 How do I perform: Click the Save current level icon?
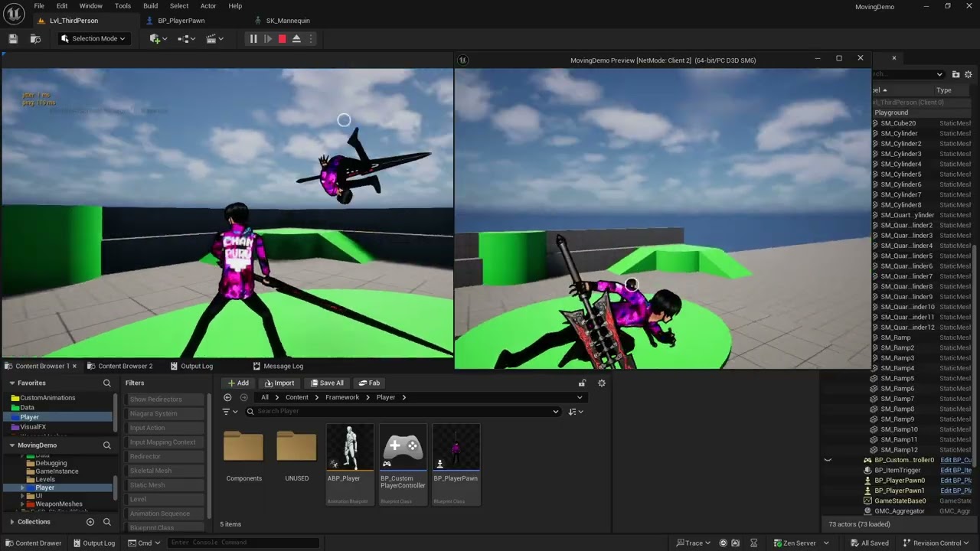pos(13,38)
